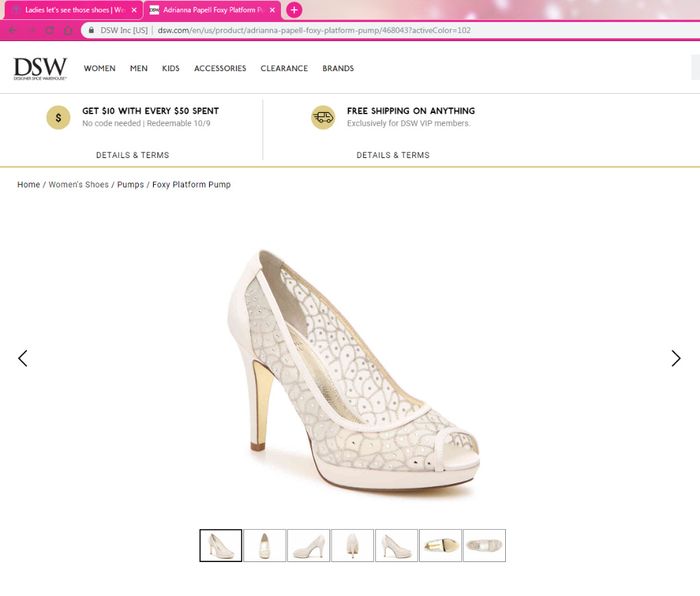Show the next product image arrow

675,358
